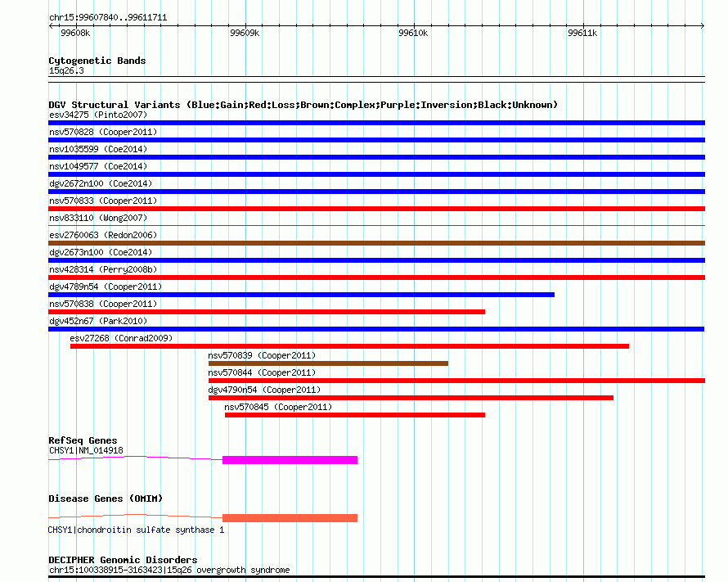The image size is (728, 582).
Task: Click the 99610k ruler tick label
Action: 413,33
